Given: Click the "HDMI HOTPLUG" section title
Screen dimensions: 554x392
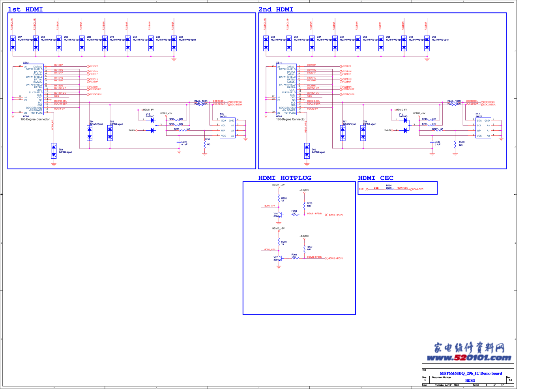Looking at the screenshot, I should pyautogui.click(x=285, y=178).
